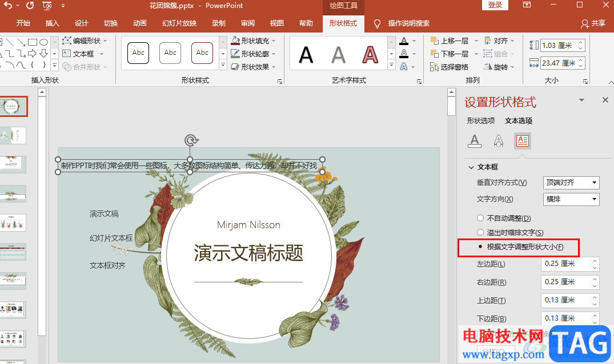Click the Login (登录) button
Screen dimensions: 614x364
495,5
